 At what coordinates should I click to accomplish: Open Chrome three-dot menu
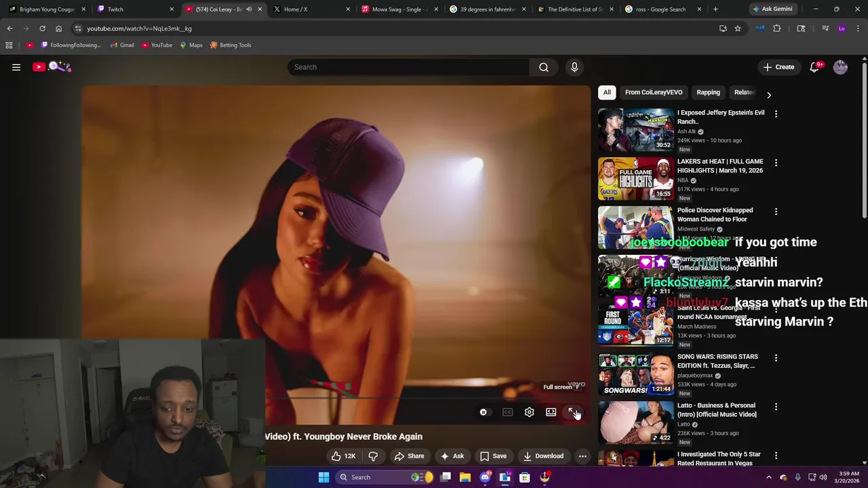pos(859,28)
